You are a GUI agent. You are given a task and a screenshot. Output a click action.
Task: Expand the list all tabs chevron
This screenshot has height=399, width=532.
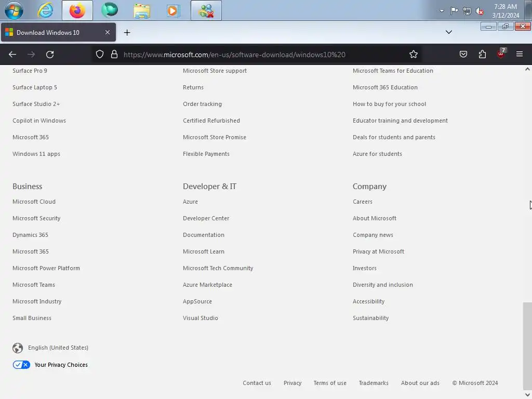coord(448,32)
